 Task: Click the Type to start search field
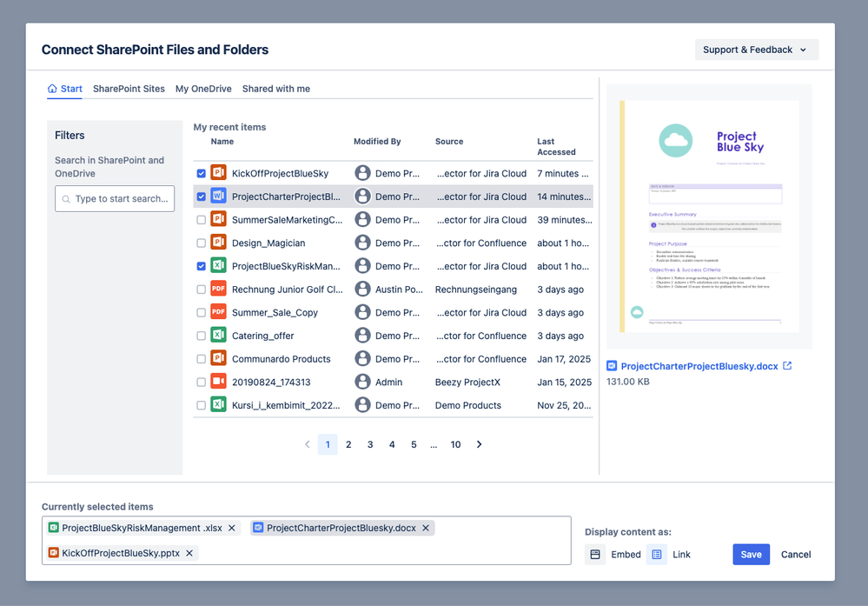(115, 199)
